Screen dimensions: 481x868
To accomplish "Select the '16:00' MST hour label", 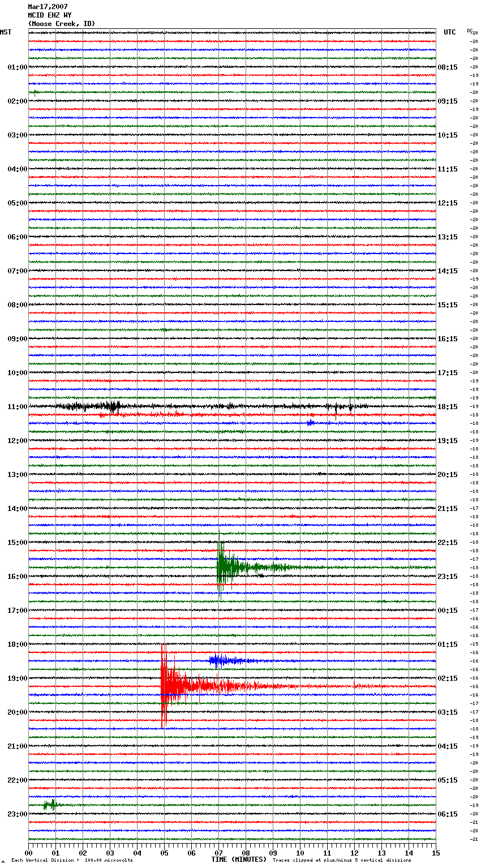I will [17, 577].
